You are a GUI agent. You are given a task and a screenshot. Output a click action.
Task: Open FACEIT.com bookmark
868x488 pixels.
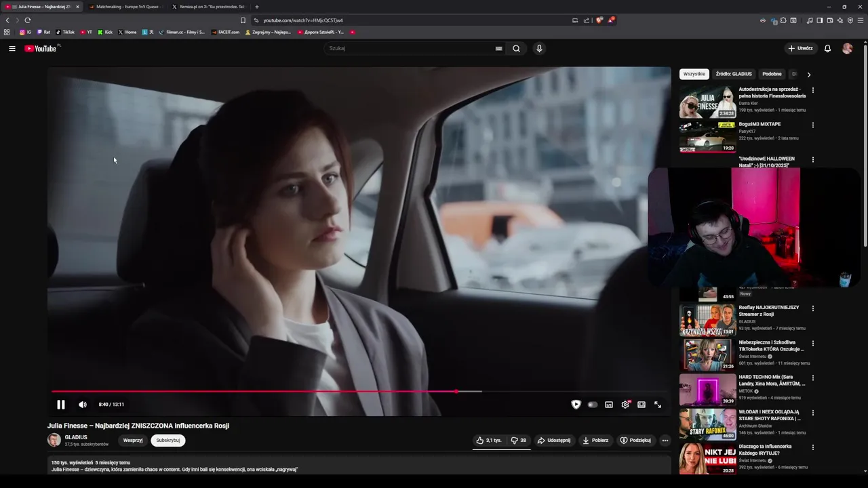226,32
